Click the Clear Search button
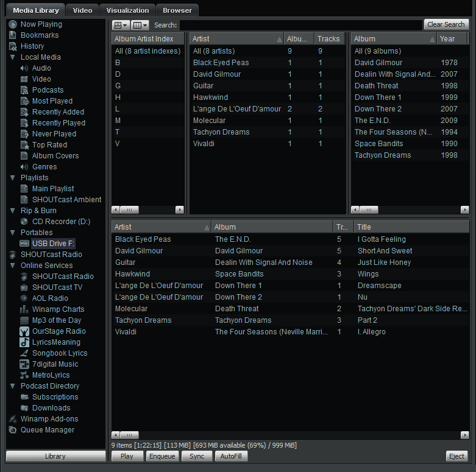Viewport: 476px width, 472px height. click(446, 24)
